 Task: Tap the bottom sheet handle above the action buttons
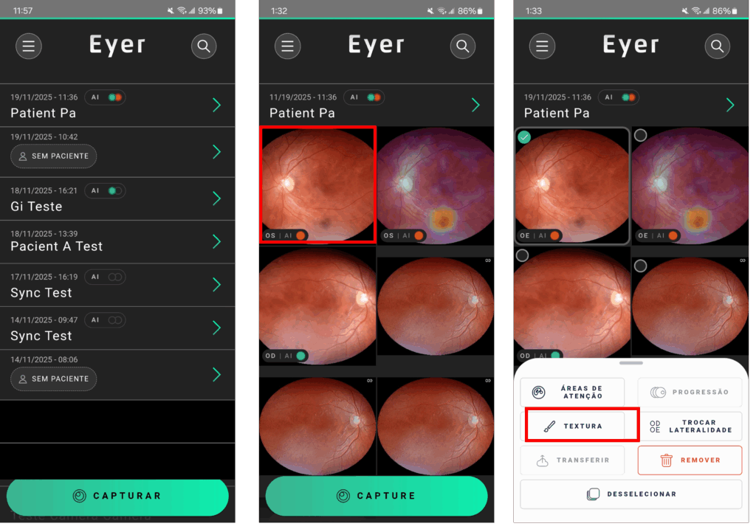[x=631, y=363]
